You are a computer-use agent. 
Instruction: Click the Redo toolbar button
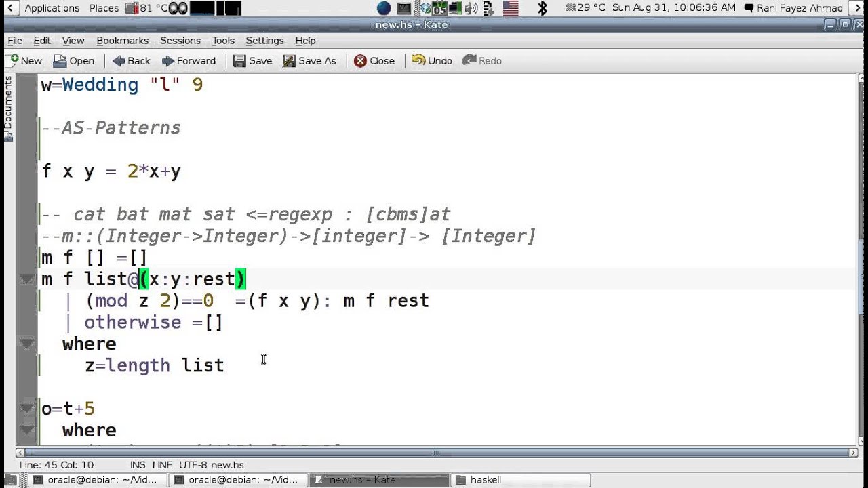(482, 61)
